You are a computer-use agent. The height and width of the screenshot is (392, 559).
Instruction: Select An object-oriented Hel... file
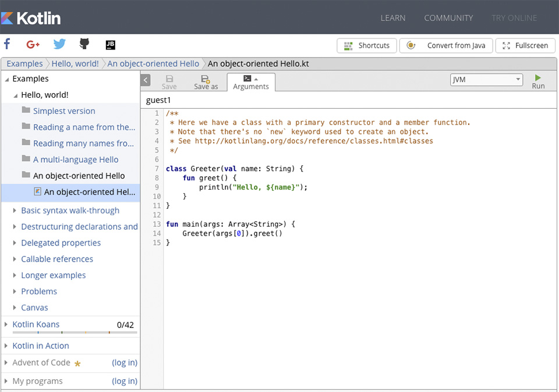click(x=90, y=192)
